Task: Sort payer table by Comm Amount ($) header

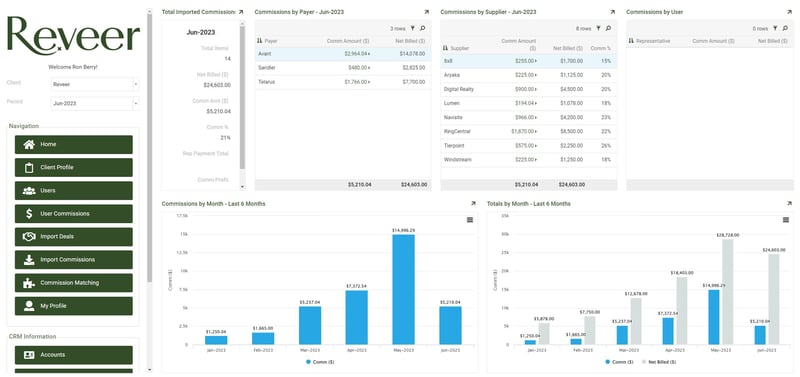Action: (348, 41)
